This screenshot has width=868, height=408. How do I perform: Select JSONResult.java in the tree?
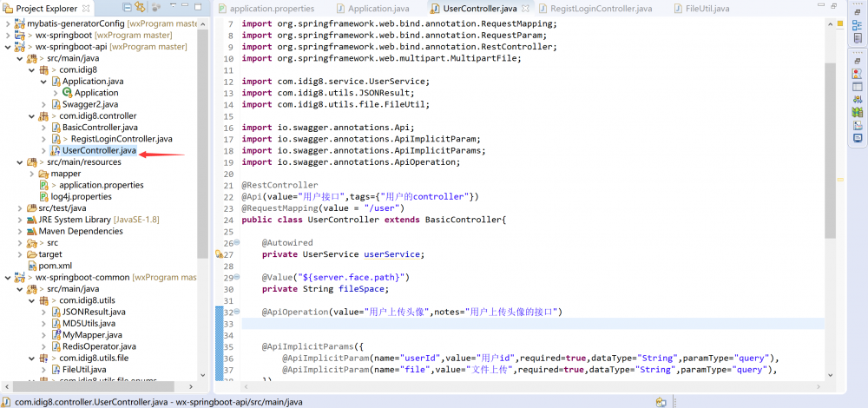pyautogui.click(x=94, y=313)
